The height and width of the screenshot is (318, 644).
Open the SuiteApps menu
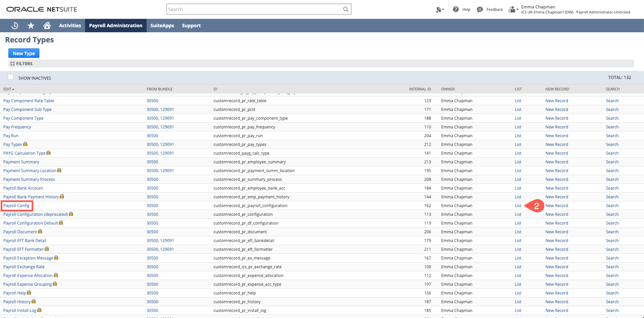pos(162,26)
